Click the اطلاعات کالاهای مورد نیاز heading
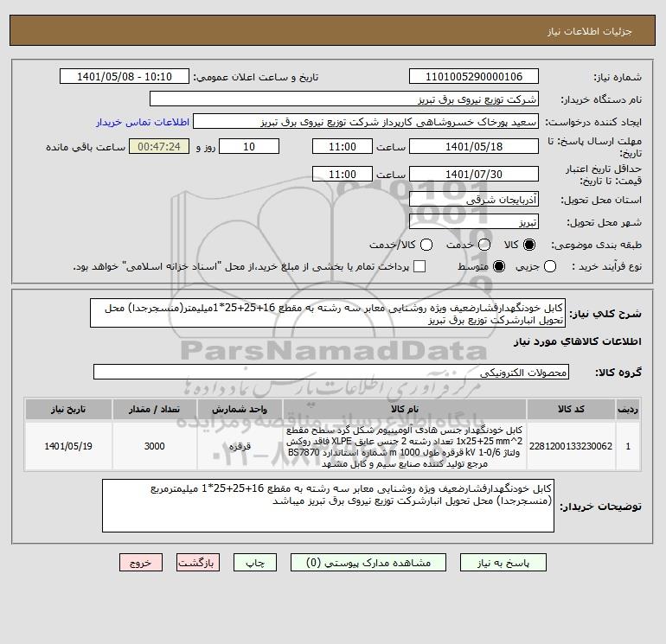666x644 pixels. (578, 341)
